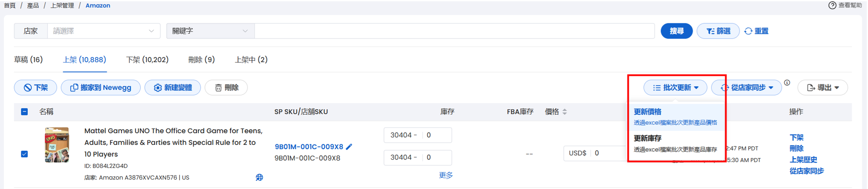Viewport: 868px width, 189px height.
Task: Open the 導出 export dropdown
Action: [822, 88]
